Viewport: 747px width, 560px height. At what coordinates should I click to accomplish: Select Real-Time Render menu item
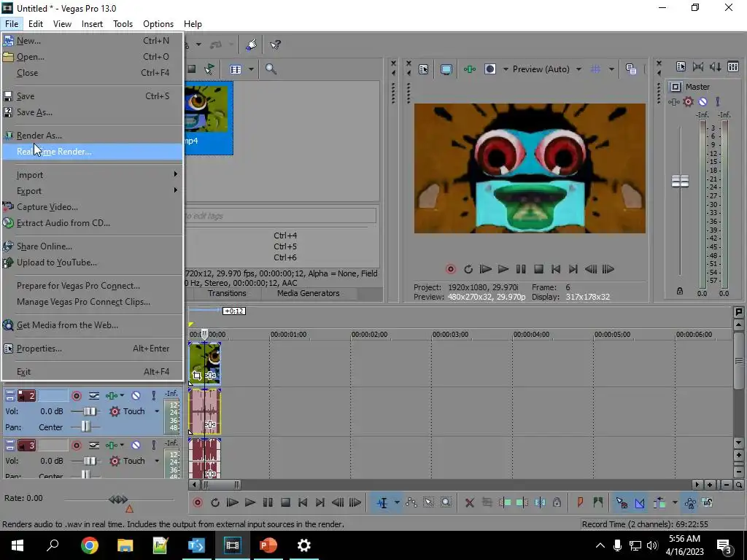[x=93, y=152]
